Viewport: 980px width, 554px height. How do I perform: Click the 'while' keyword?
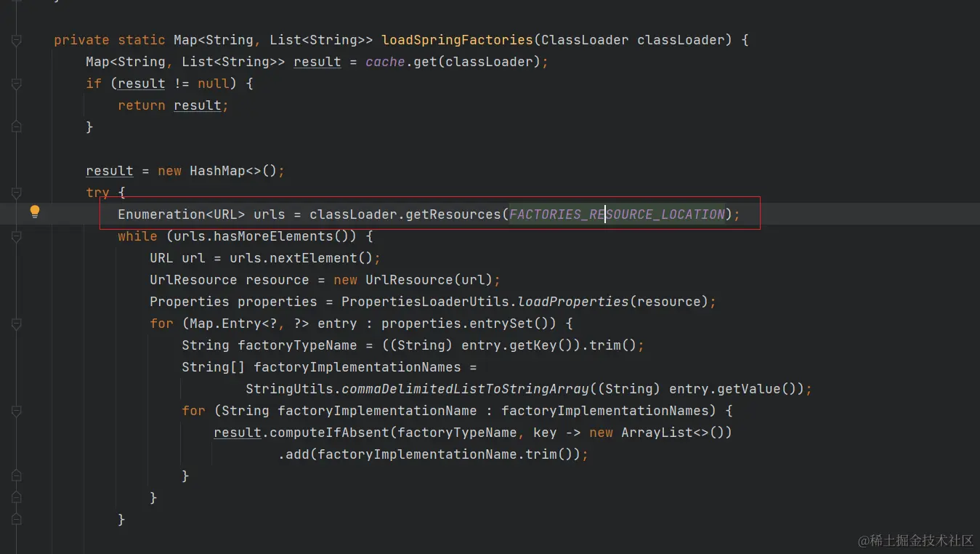pyautogui.click(x=137, y=236)
